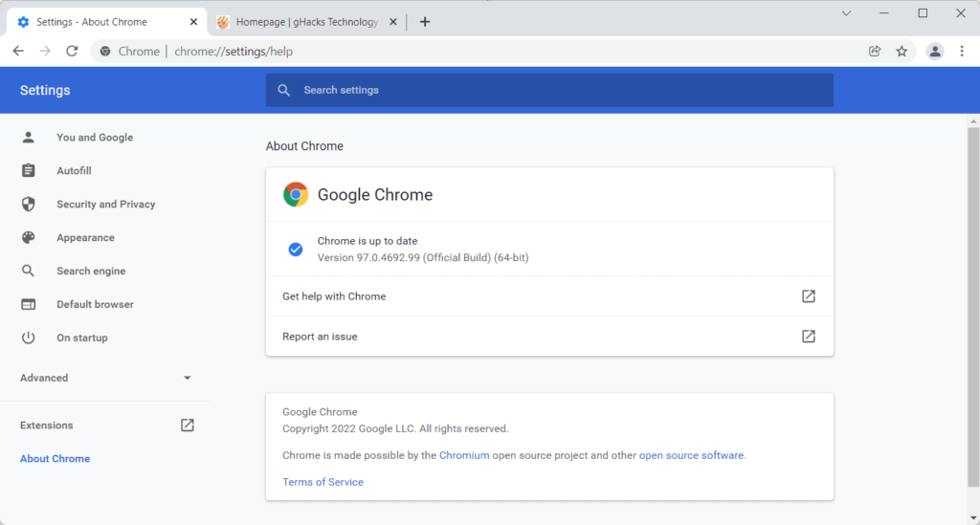Screen dimensions: 980x525
Task: Open Get help with Chrome
Action: click(x=549, y=295)
